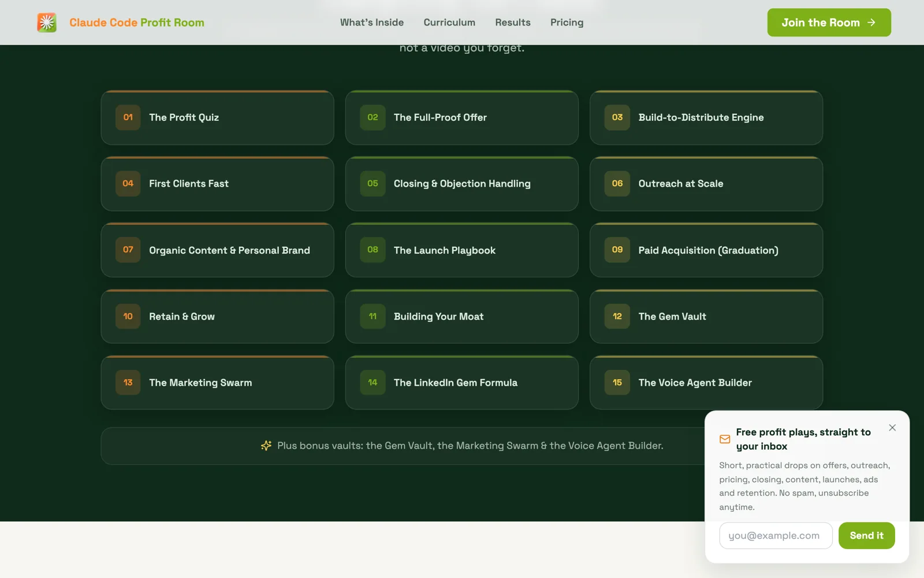This screenshot has width=924, height=578.
Task: Select module badge 09 for Paid Acquisition
Action: point(617,250)
